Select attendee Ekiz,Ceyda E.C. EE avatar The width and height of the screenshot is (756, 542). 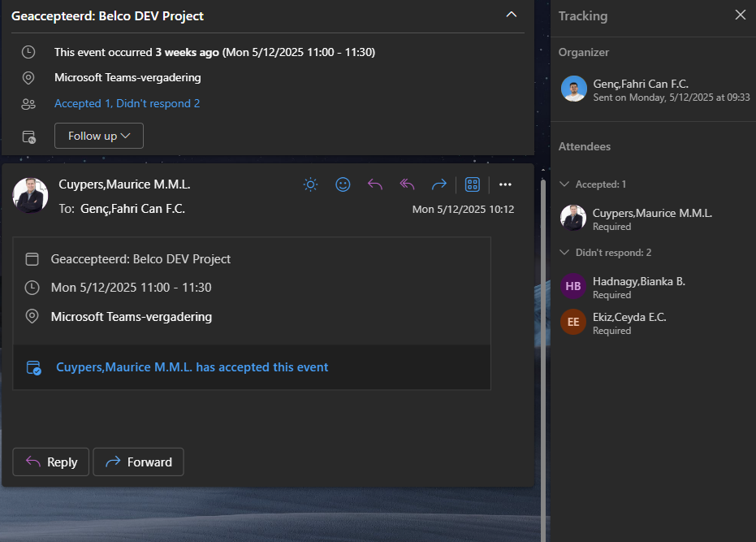[x=573, y=322]
